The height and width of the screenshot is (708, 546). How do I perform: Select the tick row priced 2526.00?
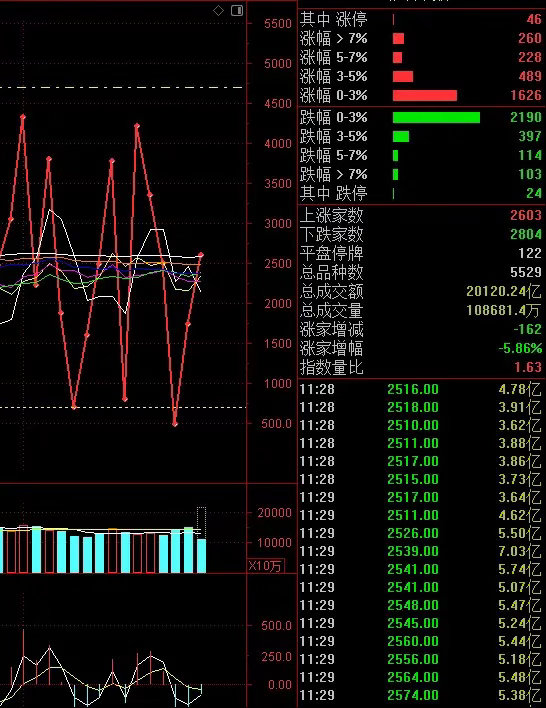click(421, 533)
